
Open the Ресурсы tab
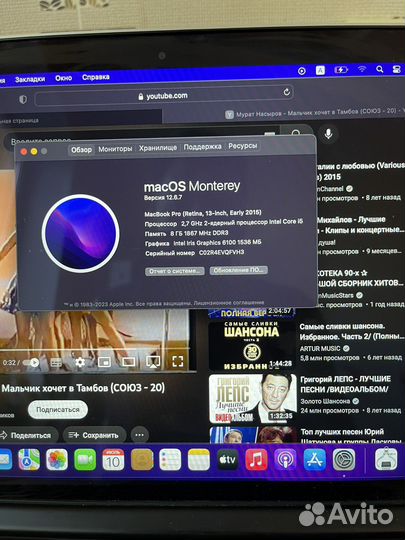(x=242, y=146)
